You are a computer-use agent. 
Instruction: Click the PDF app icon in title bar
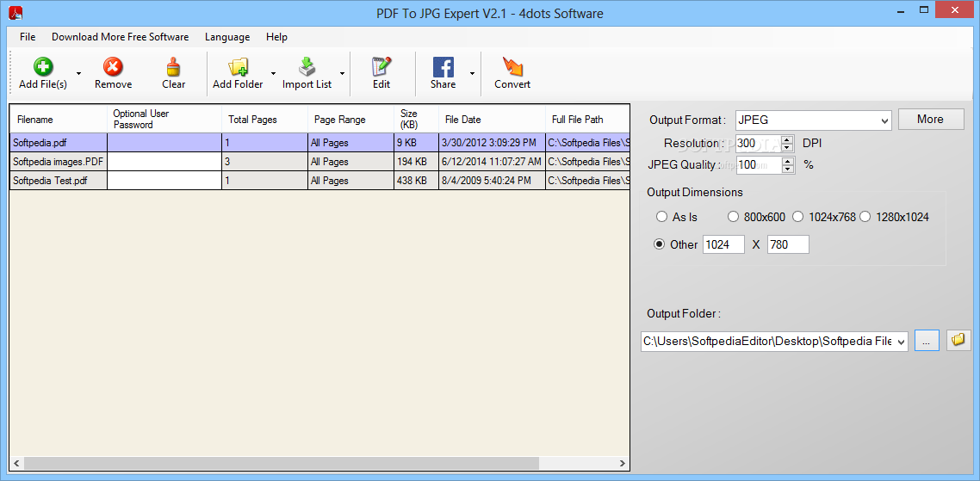click(x=16, y=12)
